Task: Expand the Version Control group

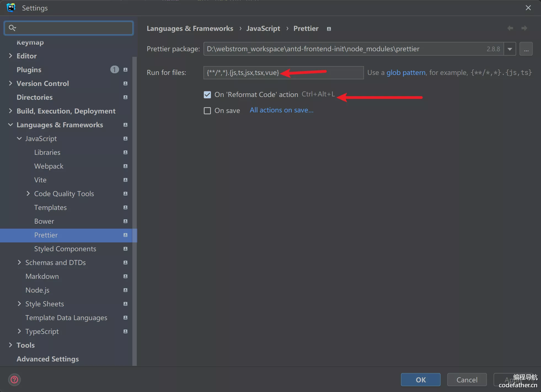Action: coord(10,83)
